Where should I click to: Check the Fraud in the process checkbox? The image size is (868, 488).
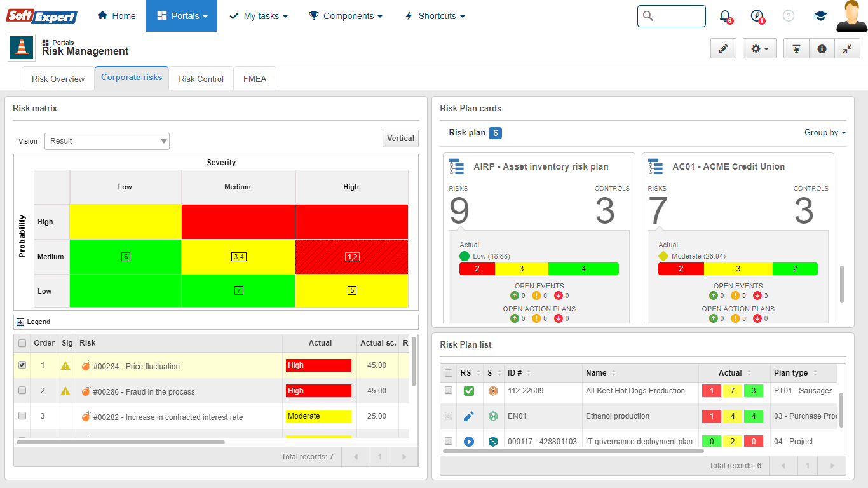point(22,391)
